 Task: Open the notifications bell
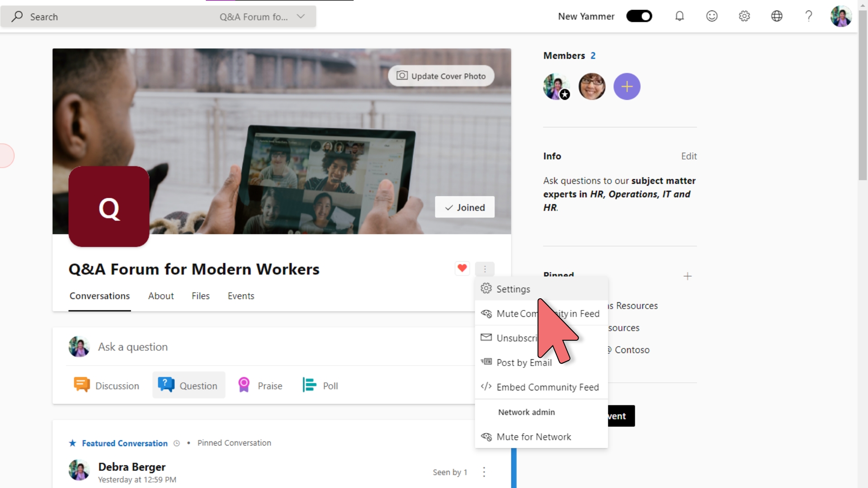(679, 16)
